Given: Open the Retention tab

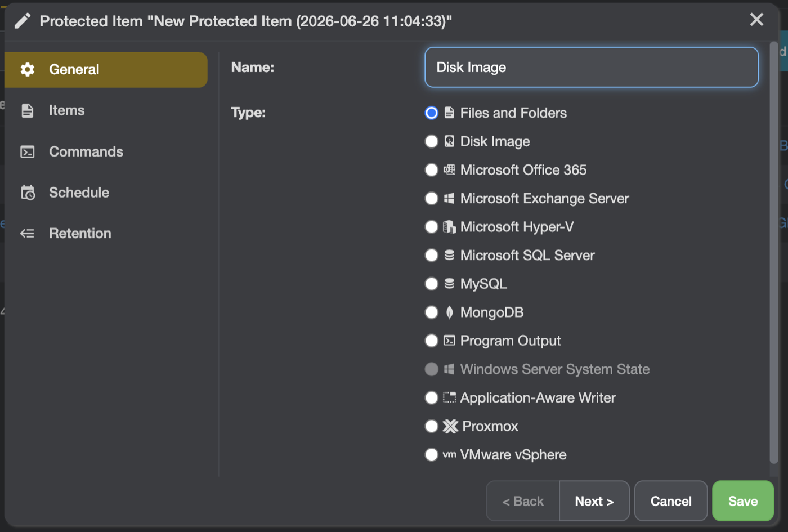Looking at the screenshot, I should point(106,233).
